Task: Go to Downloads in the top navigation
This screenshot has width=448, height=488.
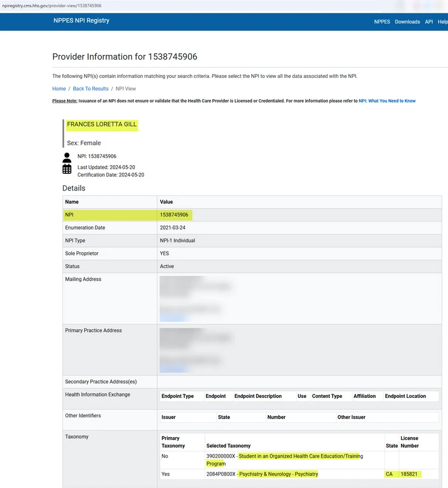Action: coord(407,22)
